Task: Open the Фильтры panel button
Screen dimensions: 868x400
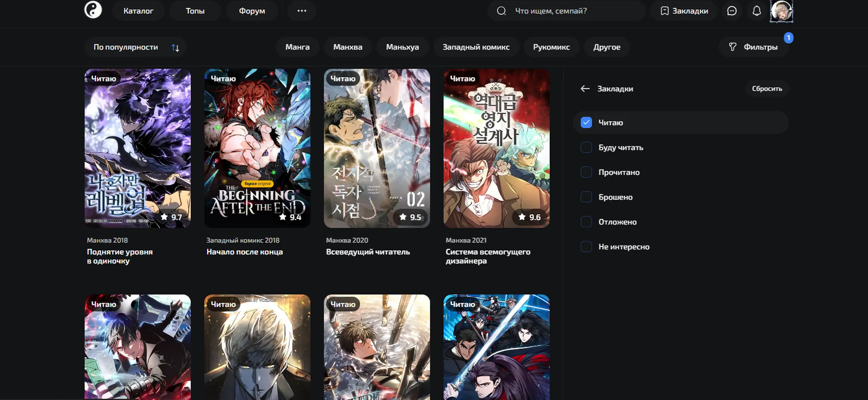Action: pyautogui.click(x=754, y=47)
